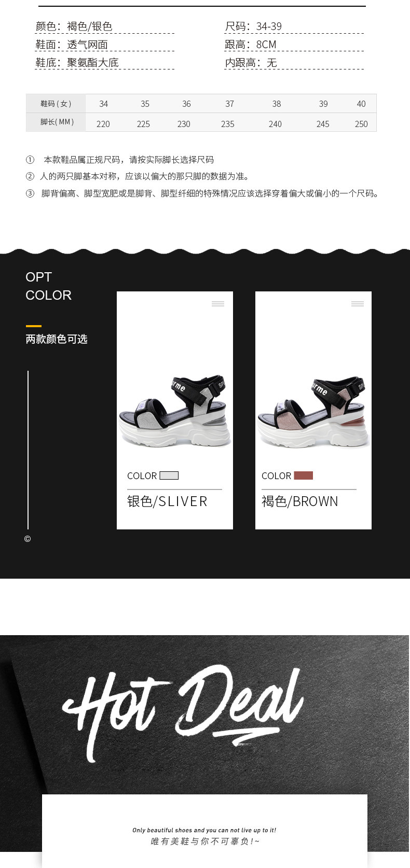
Task: Click the circled number one note marker
Action: click(x=30, y=160)
